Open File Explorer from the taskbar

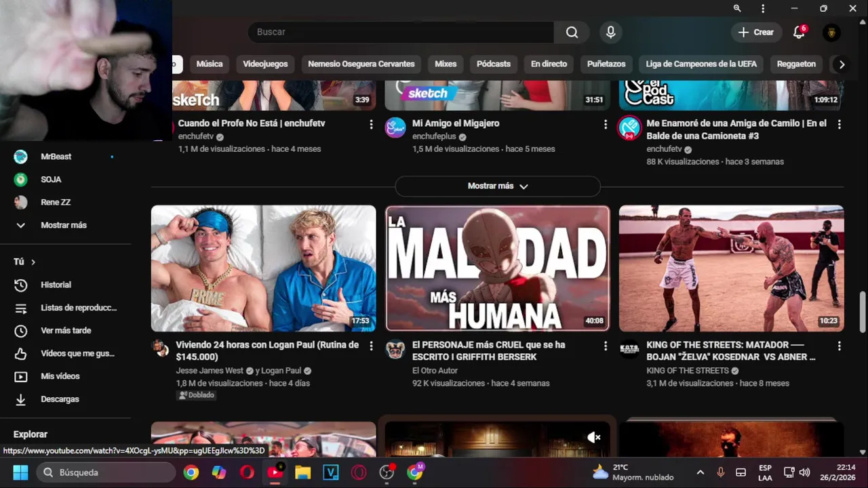pos(302,472)
